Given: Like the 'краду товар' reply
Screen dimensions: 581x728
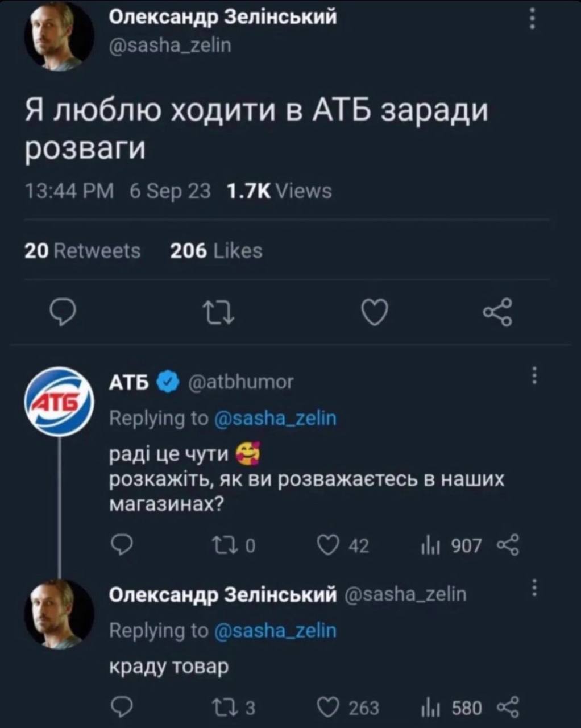Looking at the screenshot, I should point(328,707).
